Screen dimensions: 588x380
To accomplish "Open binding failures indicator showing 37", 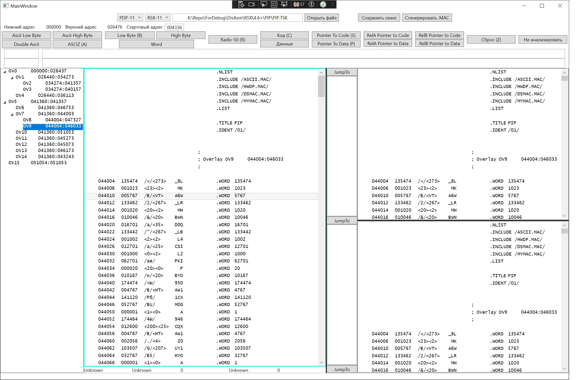I will pyautogui.click(x=299, y=4).
